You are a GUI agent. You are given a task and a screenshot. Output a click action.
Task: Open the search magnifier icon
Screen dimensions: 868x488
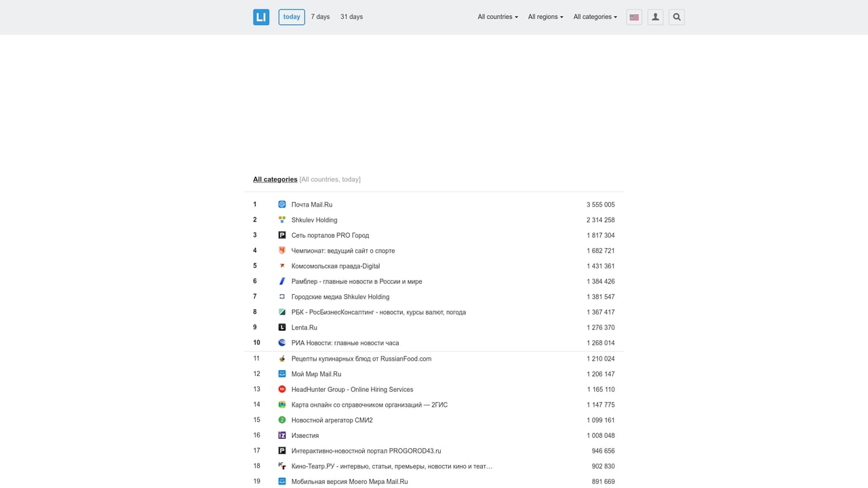(x=676, y=17)
